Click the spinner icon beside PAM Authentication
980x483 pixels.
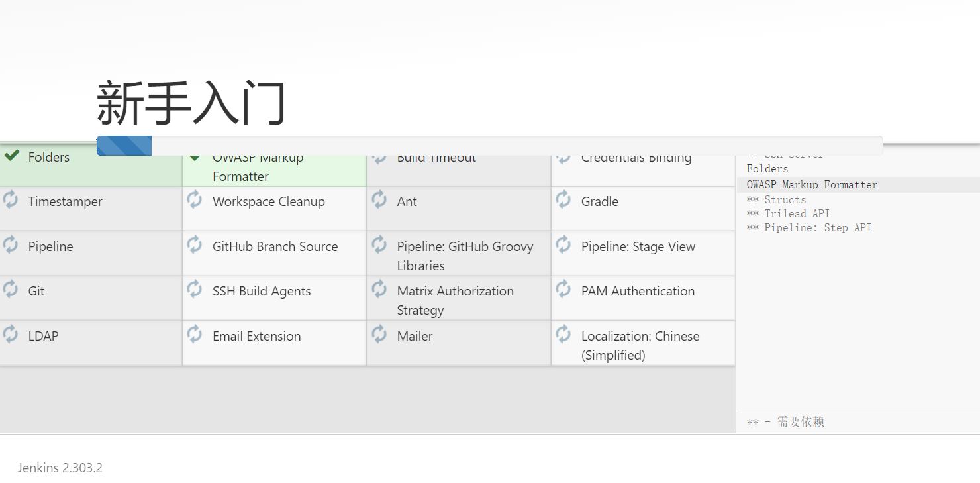pos(563,290)
